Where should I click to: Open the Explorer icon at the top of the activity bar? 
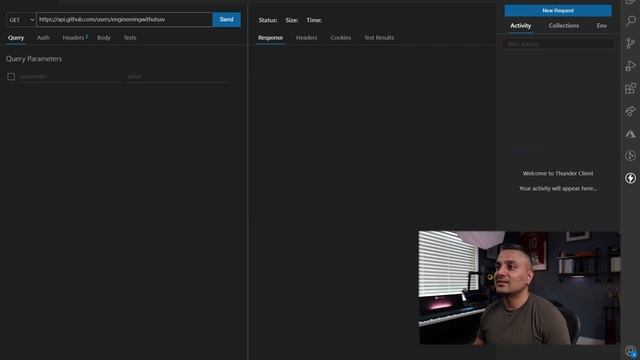[x=631, y=2]
